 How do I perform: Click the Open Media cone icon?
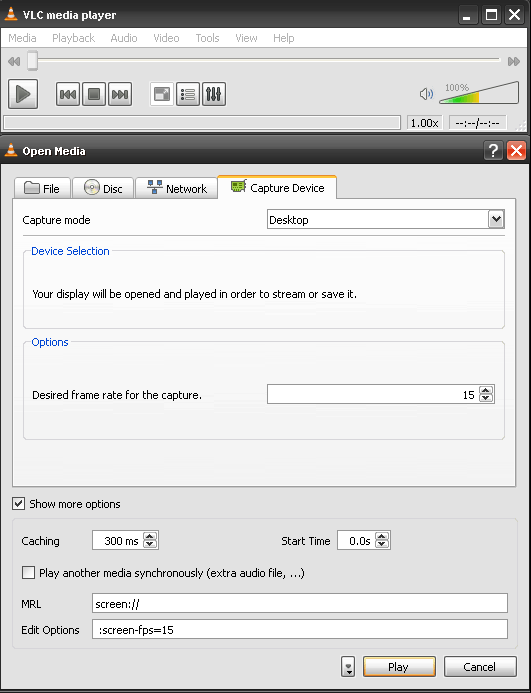pos(11,150)
